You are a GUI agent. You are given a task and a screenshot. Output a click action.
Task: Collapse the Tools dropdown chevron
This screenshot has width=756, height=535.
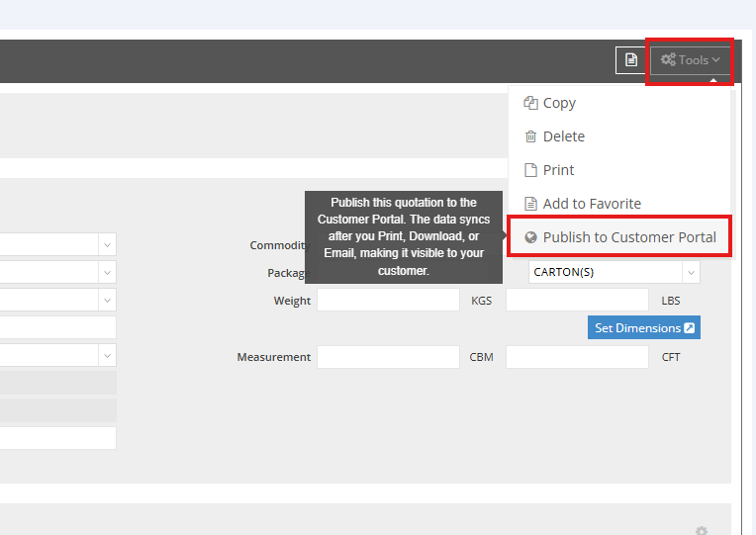tap(715, 60)
